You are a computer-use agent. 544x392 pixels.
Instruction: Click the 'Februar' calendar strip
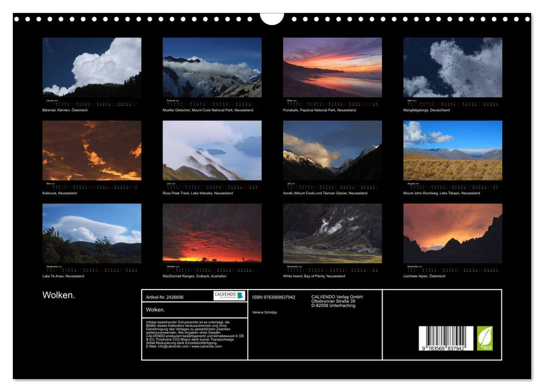point(212,102)
